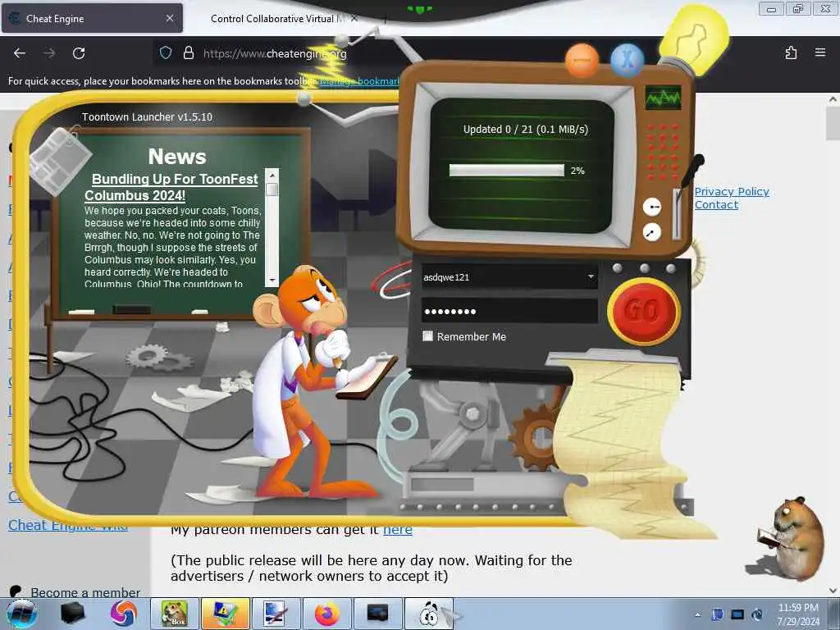Click the hamster reading book mascot
840x630 pixels.
click(x=790, y=537)
